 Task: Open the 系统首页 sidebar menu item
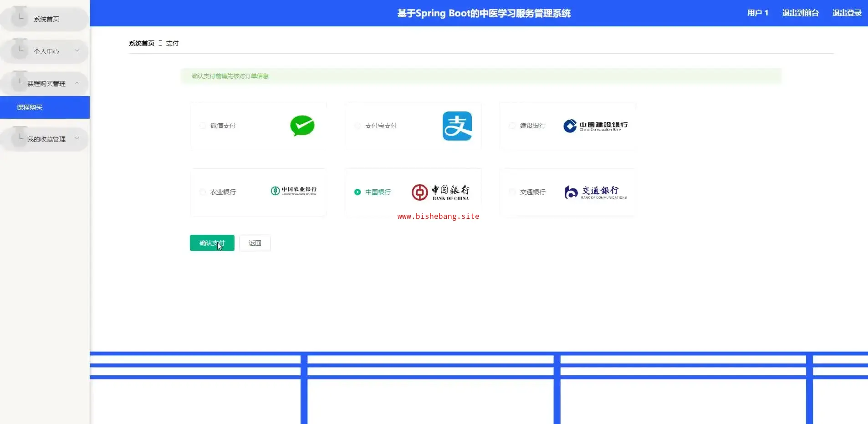tap(45, 19)
